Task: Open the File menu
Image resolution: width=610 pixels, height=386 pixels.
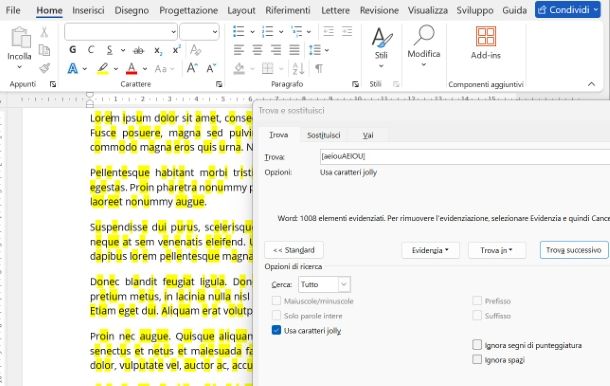Action: coord(13,10)
